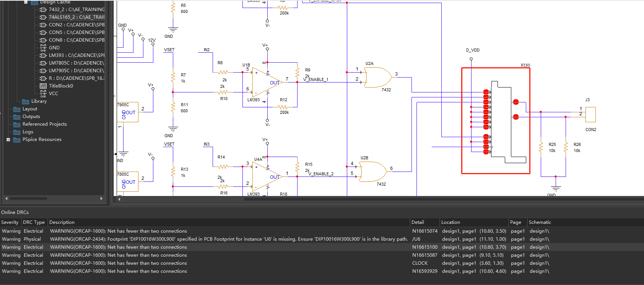Viewport: 644px width, 285px height.
Task: Click the project tree horizontal scrollbar right arrow
Action: pos(101,198)
